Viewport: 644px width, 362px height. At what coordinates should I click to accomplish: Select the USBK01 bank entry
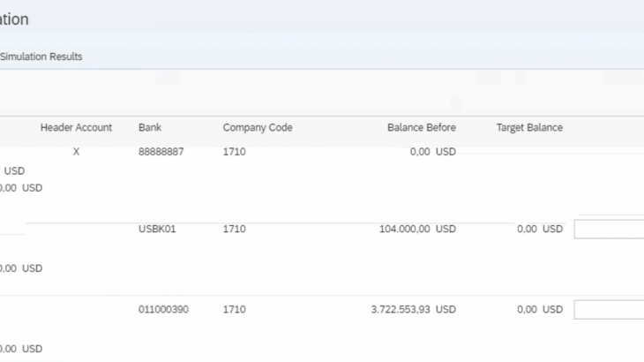[157, 230]
